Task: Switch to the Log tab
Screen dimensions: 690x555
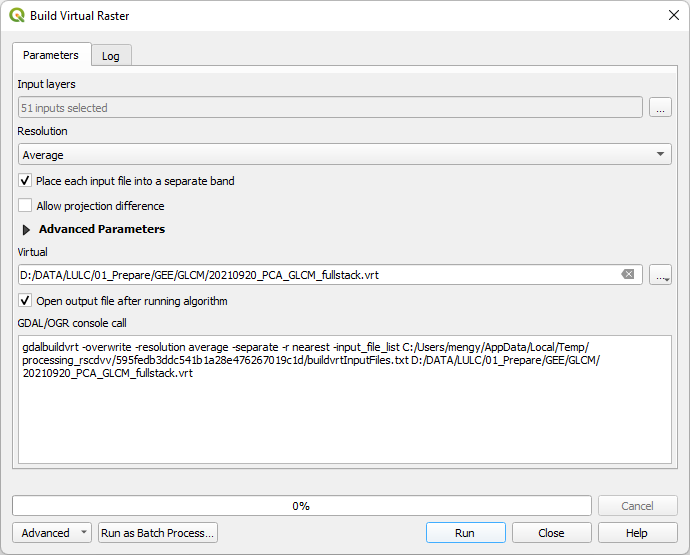Action: click(111, 56)
